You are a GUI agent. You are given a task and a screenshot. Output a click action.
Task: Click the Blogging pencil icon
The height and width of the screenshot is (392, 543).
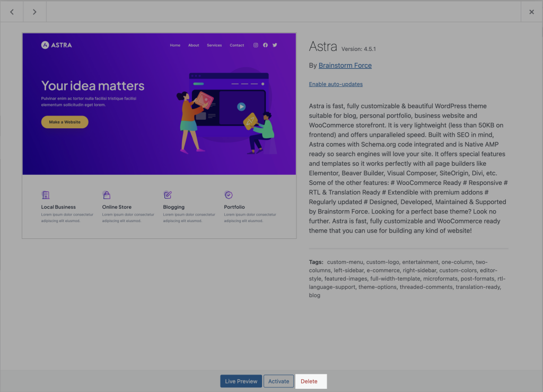click(168, 195)
